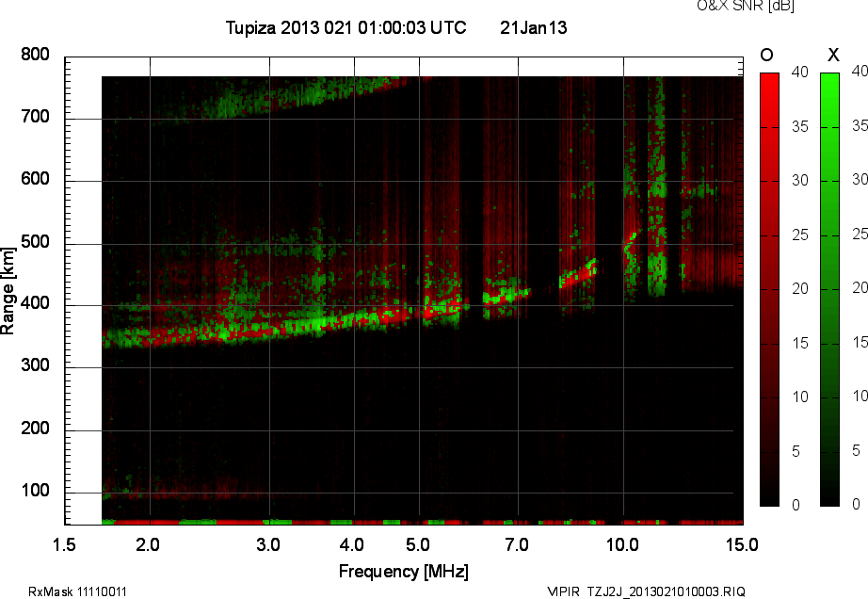Click the 10.0 tick on the frequency axis
Viewport: 868px width, 599px height.
point(623,544)
